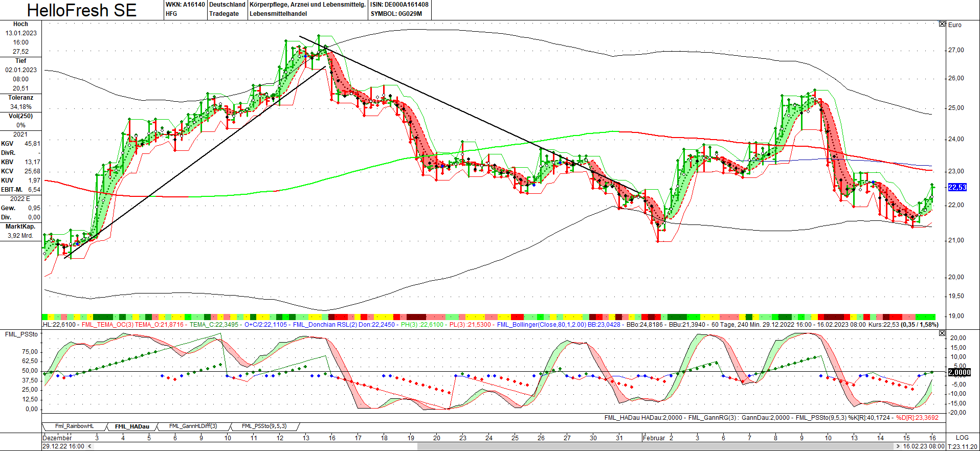Click the blue current price tag on price axis

[x=957, y=187]
